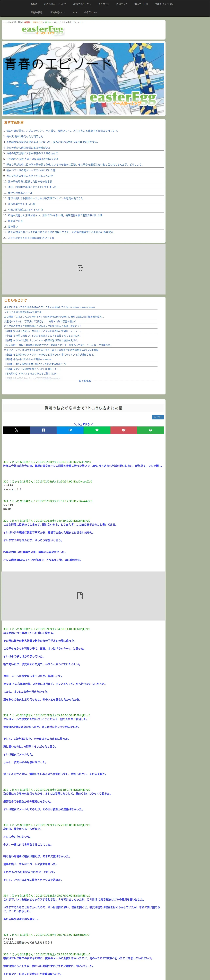The width and height of the screenshot is (210, 980).
Task: Open このサイトについて in the navigation bar
Action: [55, 4]
